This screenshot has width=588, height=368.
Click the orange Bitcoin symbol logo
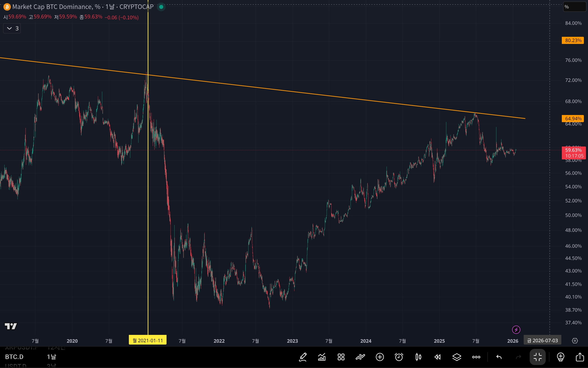(x=7, y=7)
